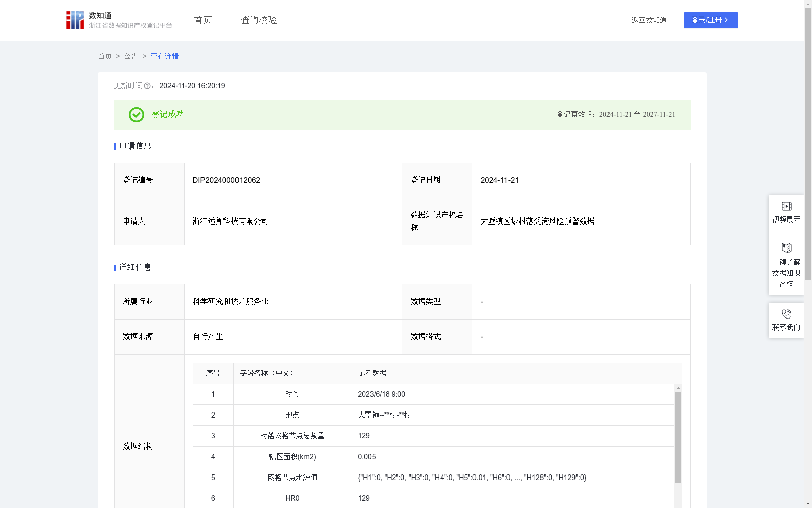Click the JSON sample starting with "H1":0
Image resolution: width=812 pixels, height=508 pixels.
(x=472, y=478)
